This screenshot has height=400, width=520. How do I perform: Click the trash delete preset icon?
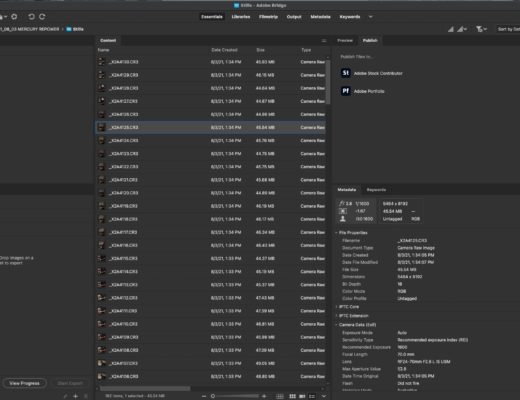[86, 396]
